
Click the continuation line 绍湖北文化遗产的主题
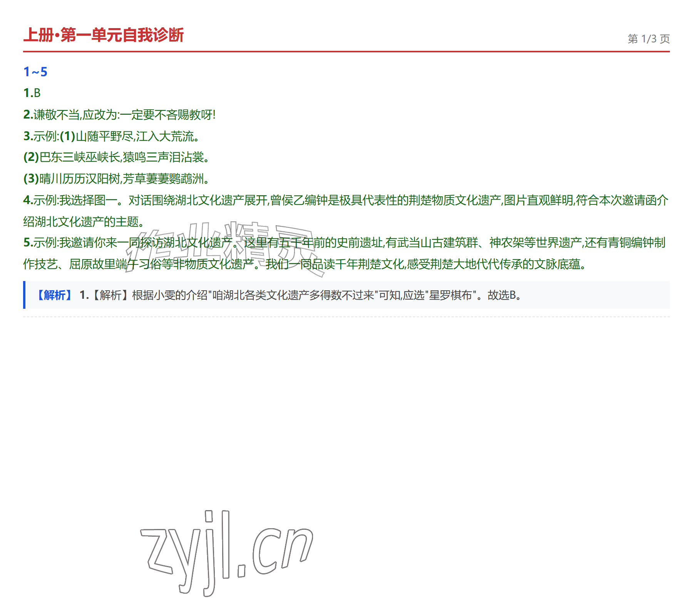click(x=84, y=222)
